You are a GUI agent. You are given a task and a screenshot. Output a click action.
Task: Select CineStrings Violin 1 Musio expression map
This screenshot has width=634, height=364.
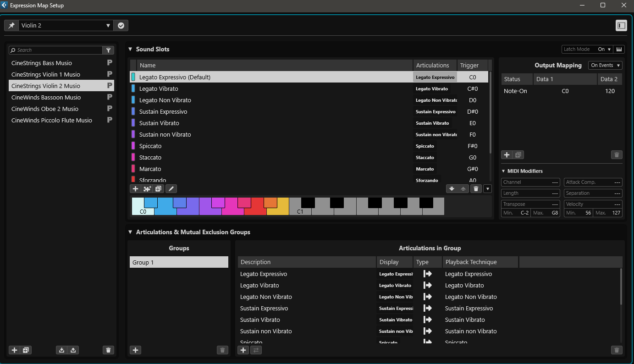(61, 75)
